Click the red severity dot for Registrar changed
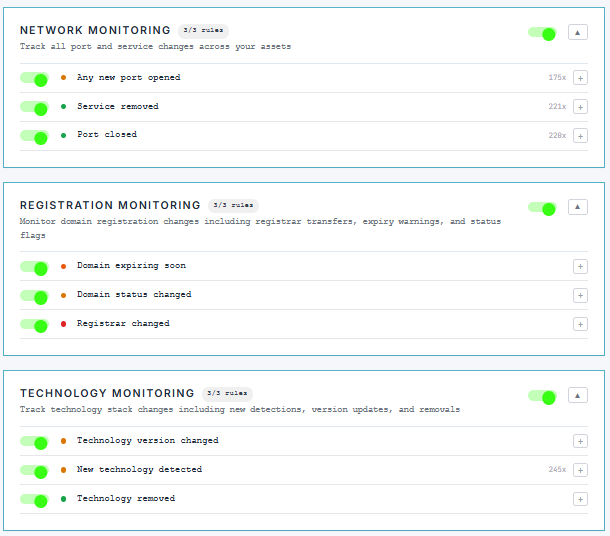 63,324
